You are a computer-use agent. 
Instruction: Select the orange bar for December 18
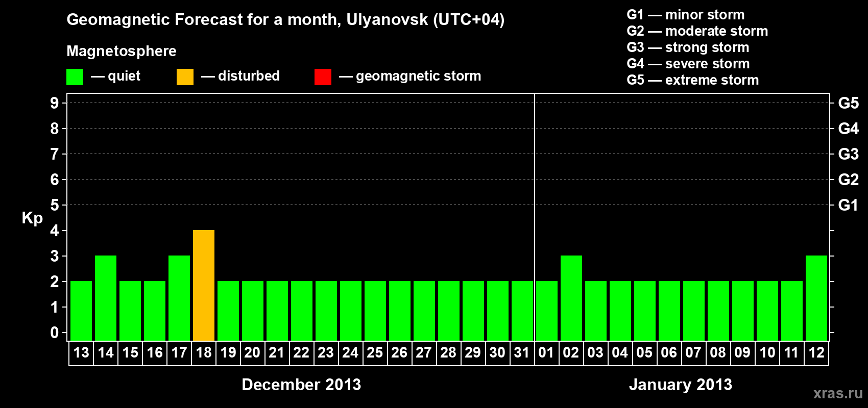click(x=204, y=285)
